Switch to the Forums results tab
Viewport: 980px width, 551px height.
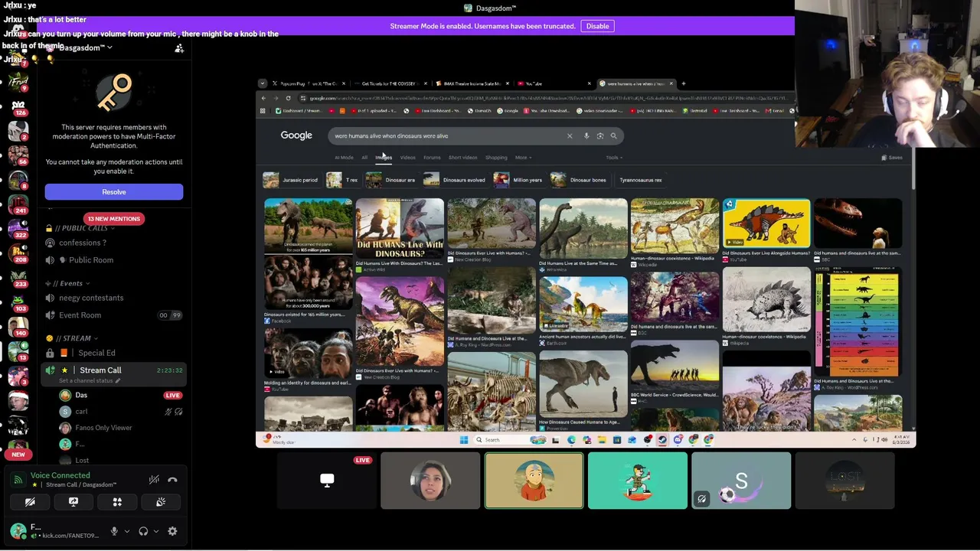click(432, 158)
